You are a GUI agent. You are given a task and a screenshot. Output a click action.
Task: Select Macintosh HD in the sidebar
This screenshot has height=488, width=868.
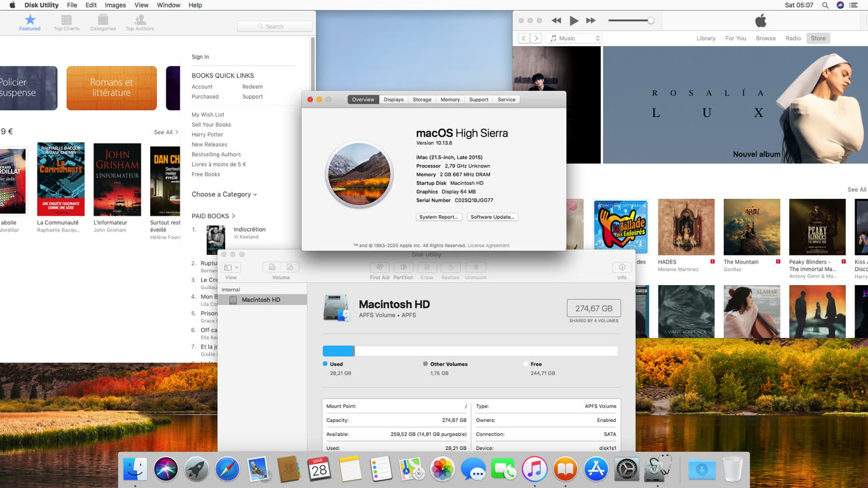(261, 300)
